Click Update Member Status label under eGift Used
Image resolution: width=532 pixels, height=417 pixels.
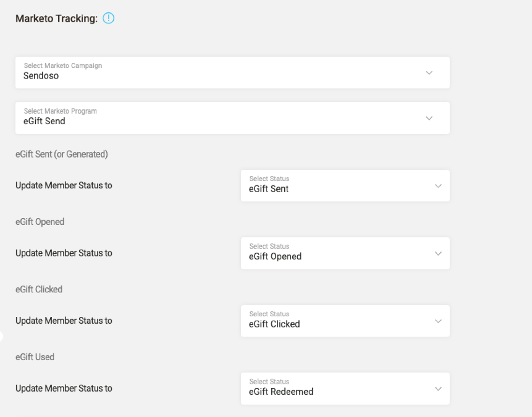[64, 389]
